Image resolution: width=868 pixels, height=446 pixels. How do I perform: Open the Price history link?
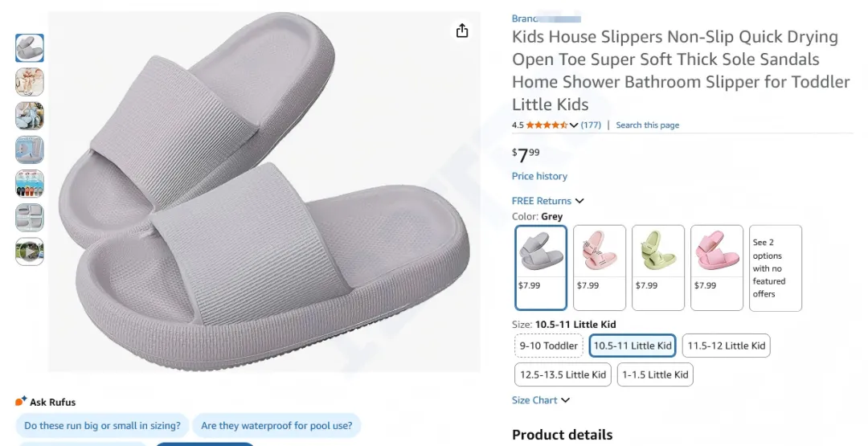tap(539, 176)
